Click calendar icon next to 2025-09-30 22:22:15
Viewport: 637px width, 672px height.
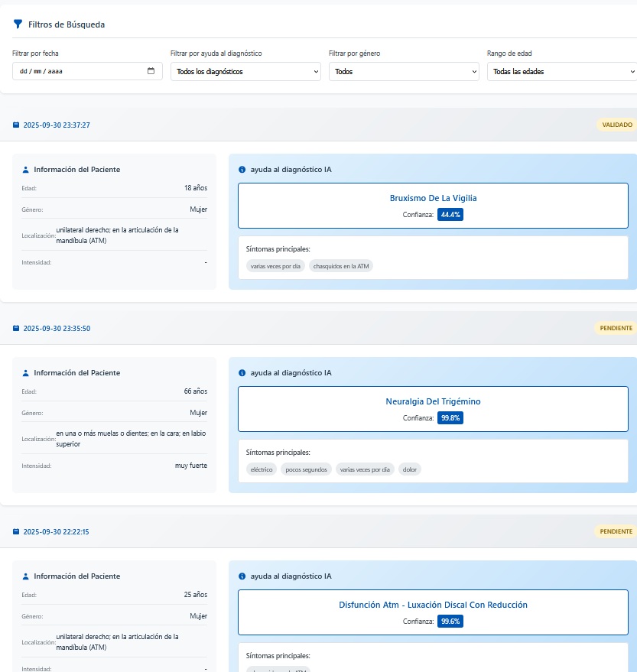pos(16,531)
